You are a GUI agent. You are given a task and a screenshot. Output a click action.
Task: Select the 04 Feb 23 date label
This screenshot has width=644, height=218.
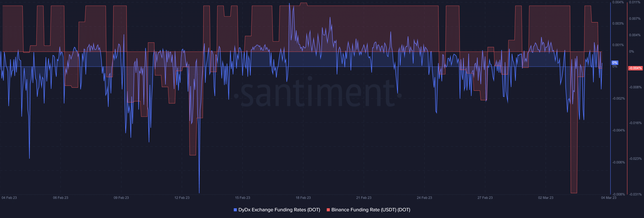tap(9, 198)
